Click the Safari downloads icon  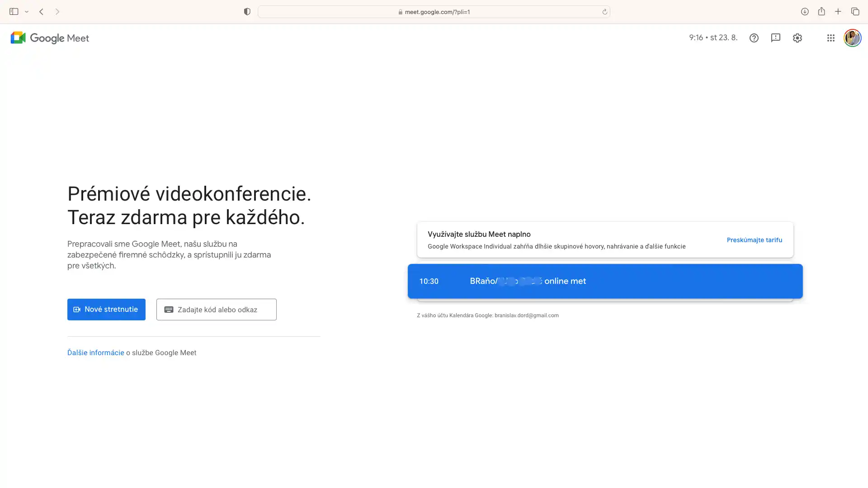click(x=805, y=11)
